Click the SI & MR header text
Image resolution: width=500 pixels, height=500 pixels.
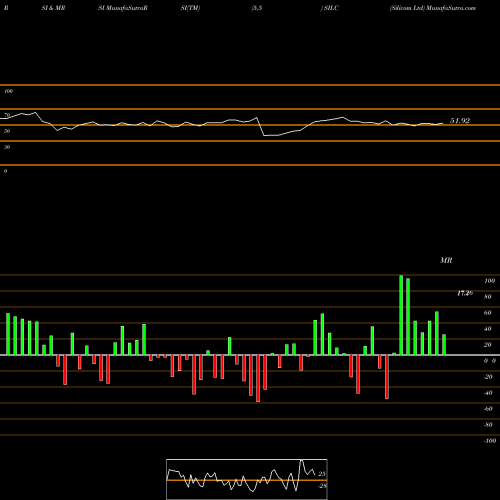53,8
